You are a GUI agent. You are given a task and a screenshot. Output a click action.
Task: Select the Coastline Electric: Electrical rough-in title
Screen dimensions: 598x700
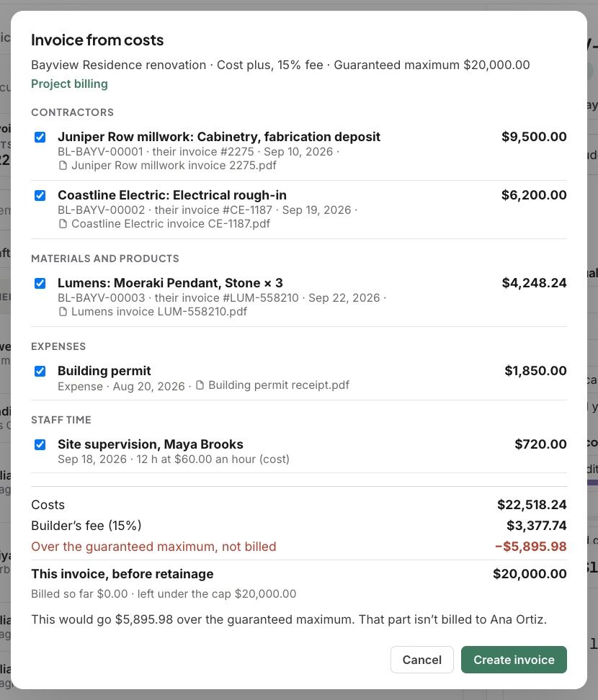172,195
